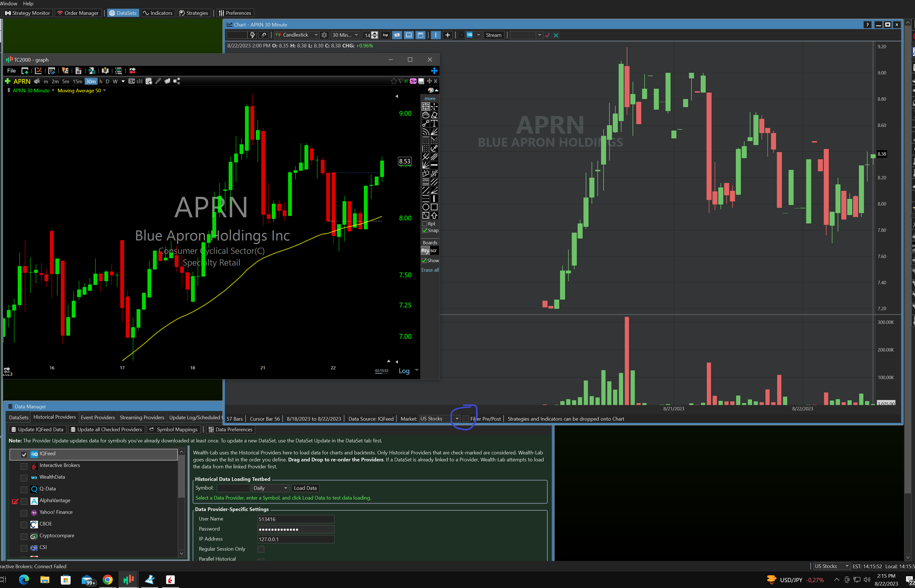Screen dimensions: 915x588
Task: Pick the hand pan tool
Action: pos(426,115)
